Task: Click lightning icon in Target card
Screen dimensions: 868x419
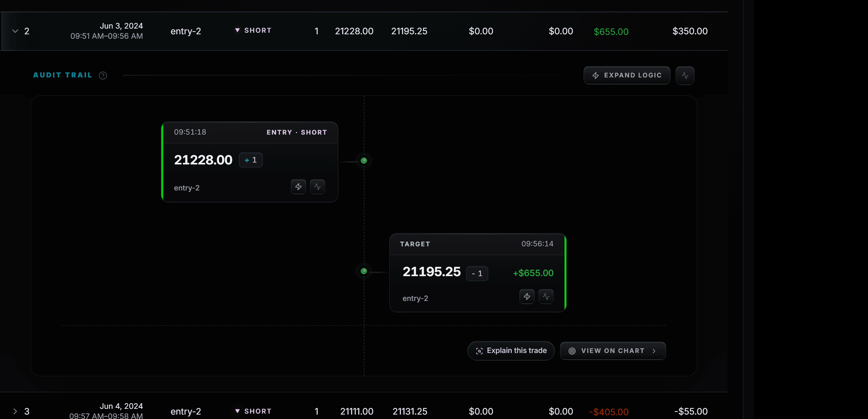Action: point(527,296)
